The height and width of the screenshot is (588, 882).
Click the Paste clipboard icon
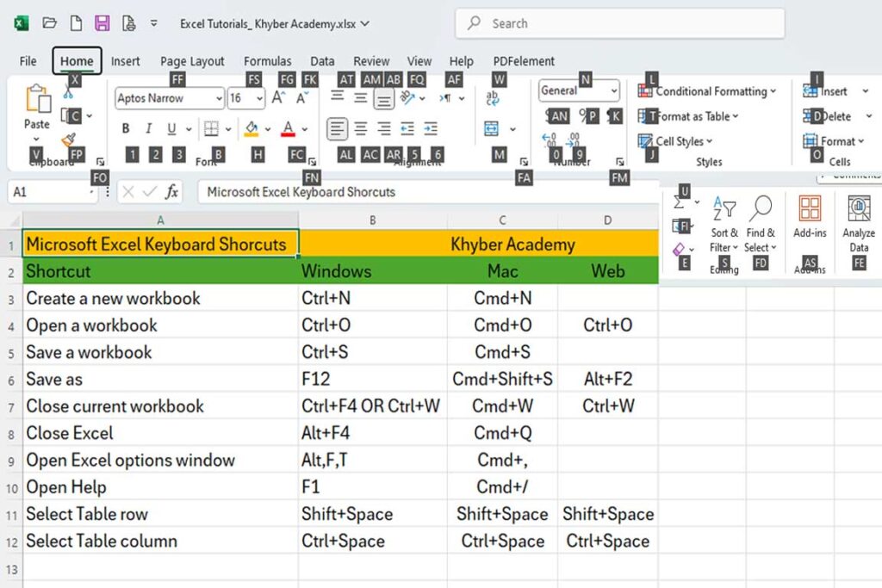click(x=37, y=99)
